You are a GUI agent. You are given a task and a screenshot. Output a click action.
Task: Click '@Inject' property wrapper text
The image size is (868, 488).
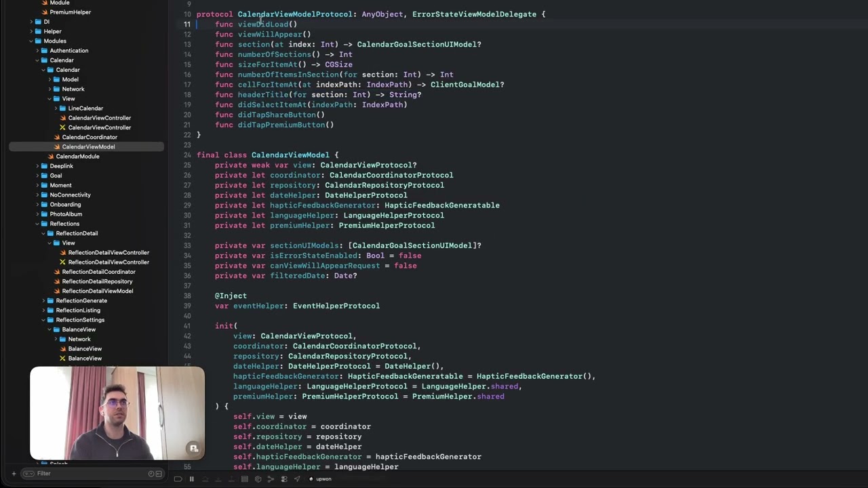pos(231,296)
